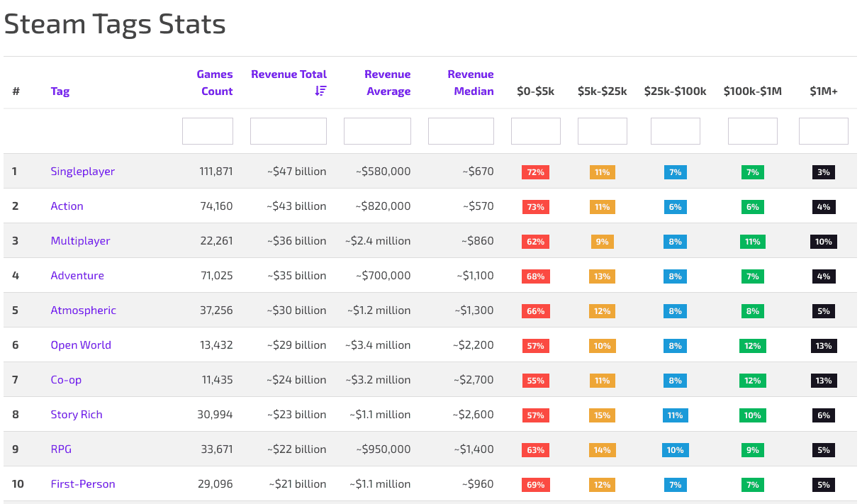Click the 74,160 games count cell
Viewport: 862px width, 504px height.
pos(217,206)
